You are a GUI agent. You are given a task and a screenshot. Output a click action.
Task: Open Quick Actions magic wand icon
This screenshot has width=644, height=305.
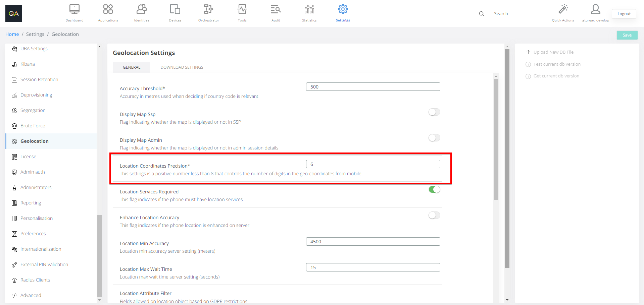563,9
